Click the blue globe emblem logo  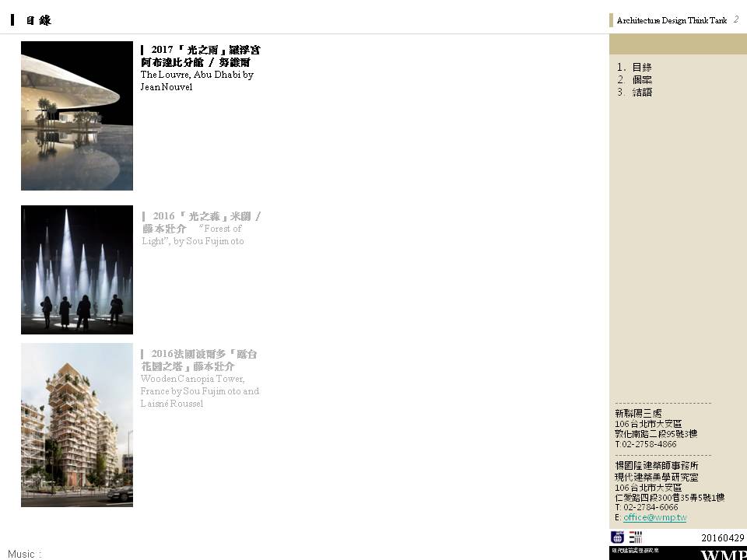click(617, 537)
